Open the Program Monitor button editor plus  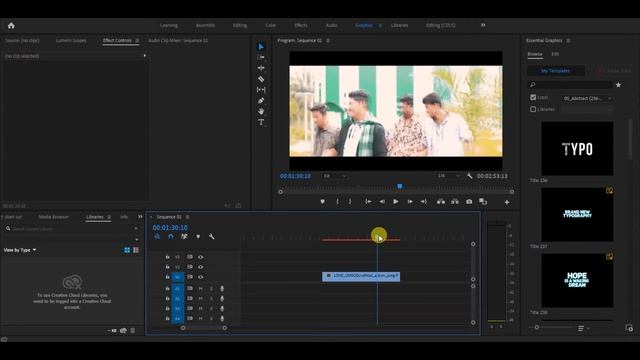pos(507,202)
